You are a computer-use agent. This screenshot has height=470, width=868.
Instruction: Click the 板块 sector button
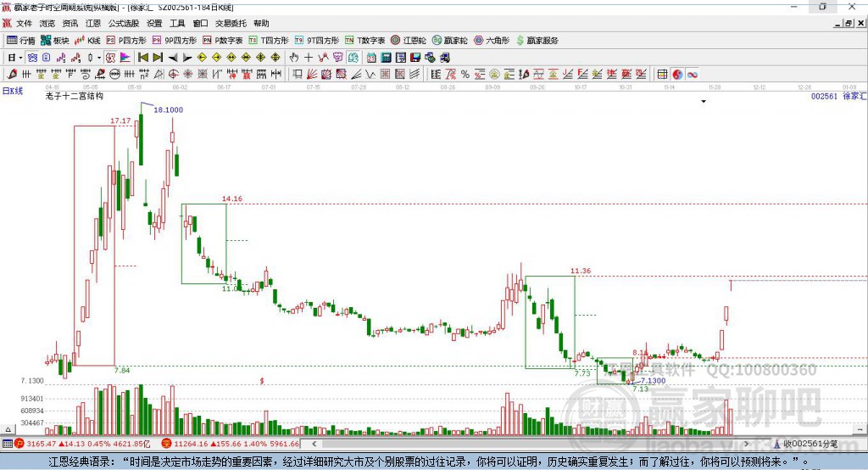point(55,40)
